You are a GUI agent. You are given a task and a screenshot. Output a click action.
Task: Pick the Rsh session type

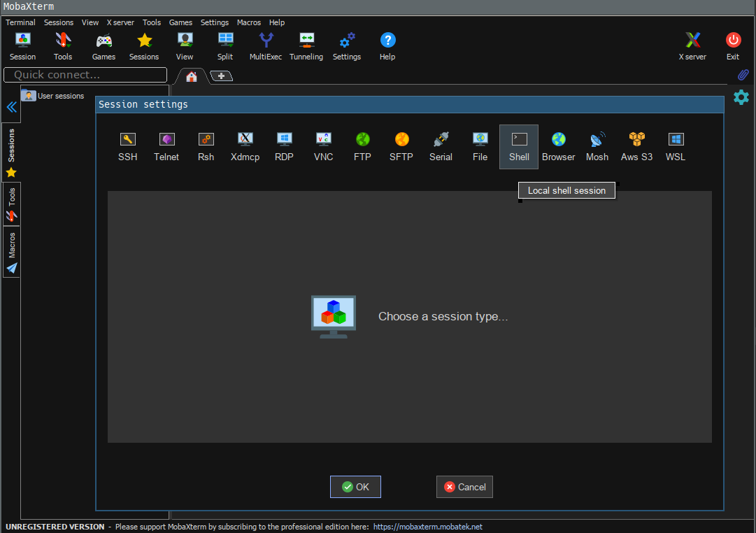206,147
